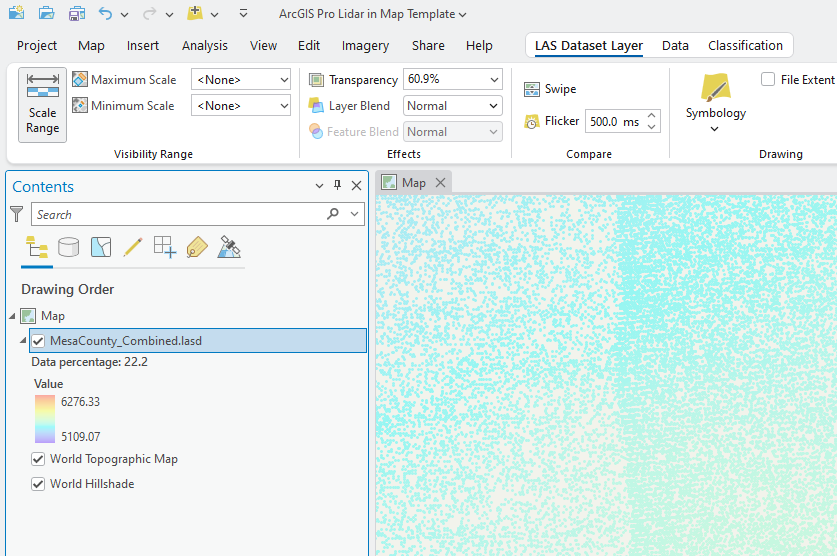Switch to the Edit ribbon tab
Screen dimensions: 837x556
point(309,46)
